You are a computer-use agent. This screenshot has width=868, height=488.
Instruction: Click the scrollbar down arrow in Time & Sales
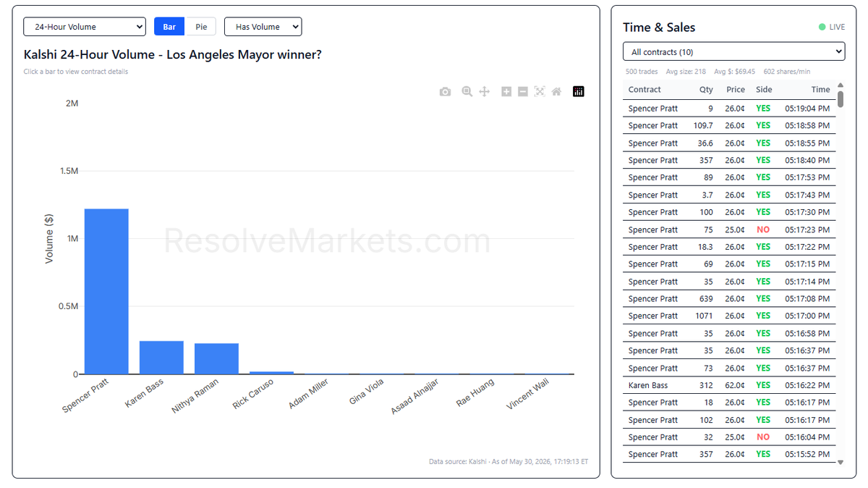(841, 463)
